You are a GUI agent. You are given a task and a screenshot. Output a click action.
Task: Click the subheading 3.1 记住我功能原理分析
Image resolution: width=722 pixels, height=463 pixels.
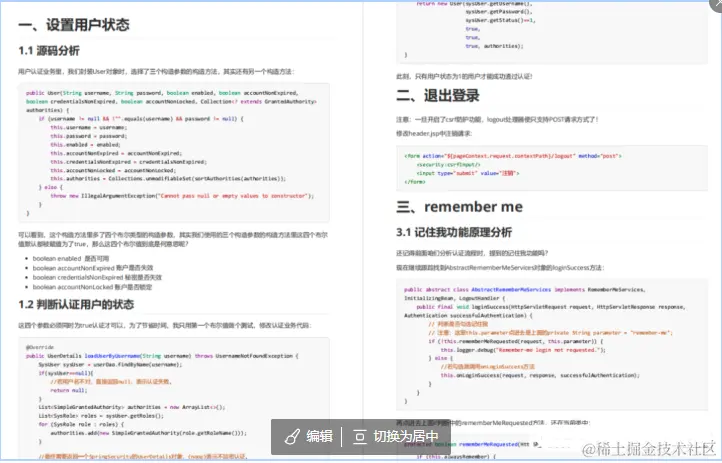[454, 232]
